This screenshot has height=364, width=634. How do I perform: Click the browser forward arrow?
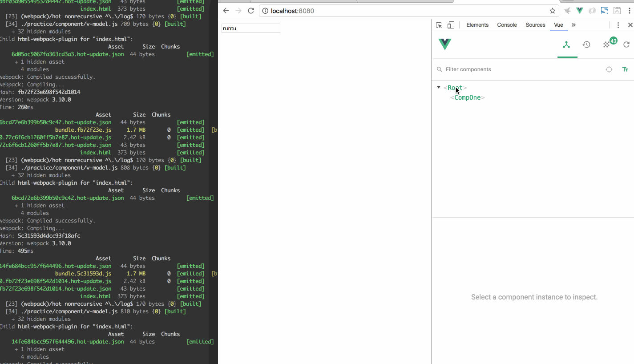[238, 11]
